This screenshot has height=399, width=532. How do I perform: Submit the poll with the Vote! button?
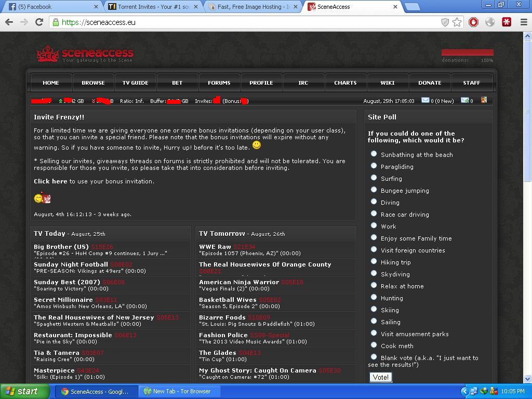[x=381, y=377]
